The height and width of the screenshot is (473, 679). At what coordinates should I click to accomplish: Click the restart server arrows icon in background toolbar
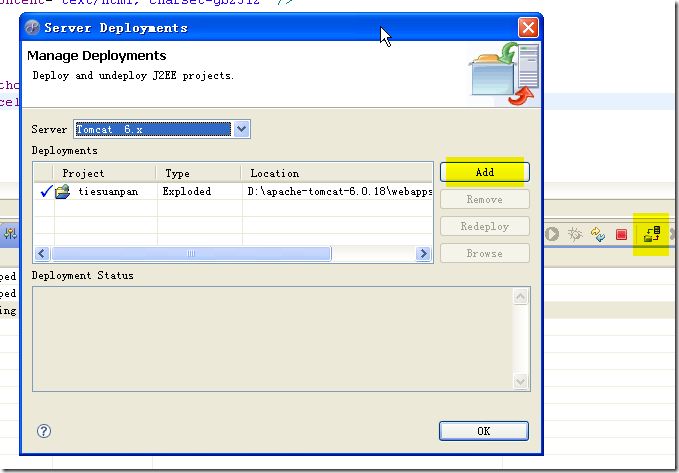(598, 234)
